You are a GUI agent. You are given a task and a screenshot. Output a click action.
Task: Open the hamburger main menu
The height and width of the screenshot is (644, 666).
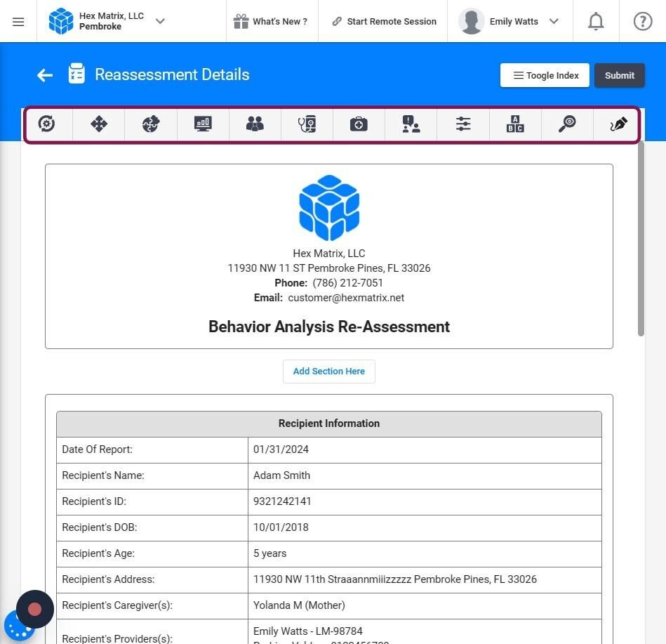(18, 22)
